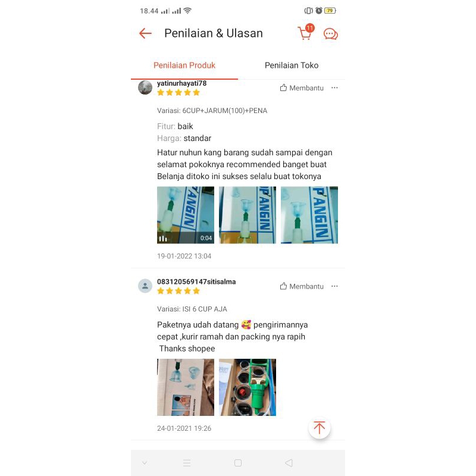Open more options for 083120569147sitisalma's review

coord(334,286)
